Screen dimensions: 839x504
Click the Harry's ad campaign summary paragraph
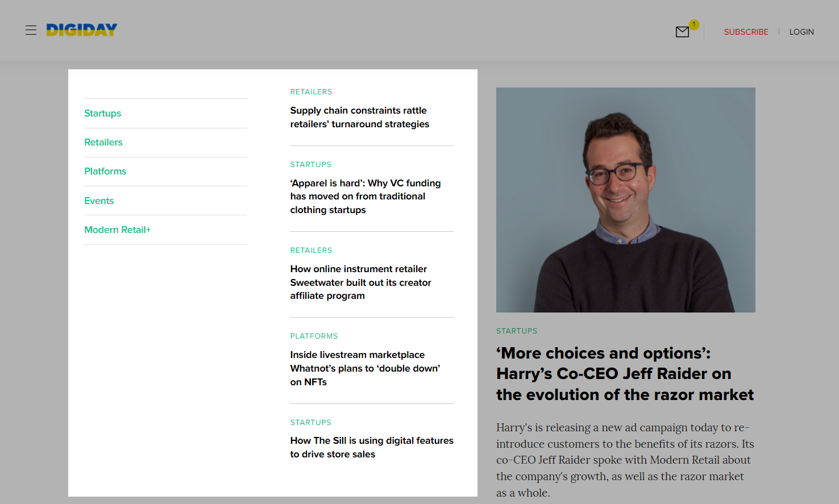(x=625, y=460)
